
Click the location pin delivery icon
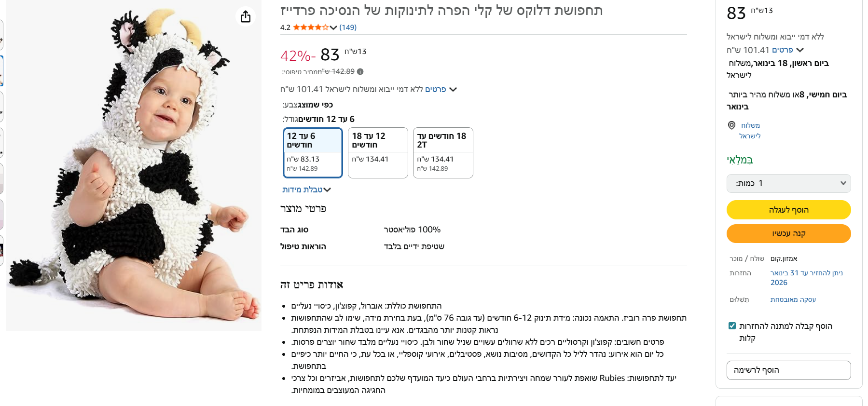[731, 125]
